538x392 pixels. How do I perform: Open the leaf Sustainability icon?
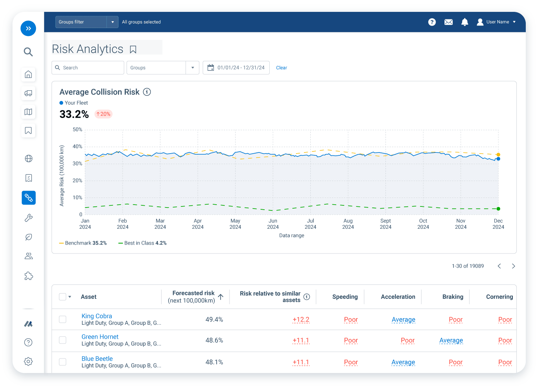tap(28, 237)
